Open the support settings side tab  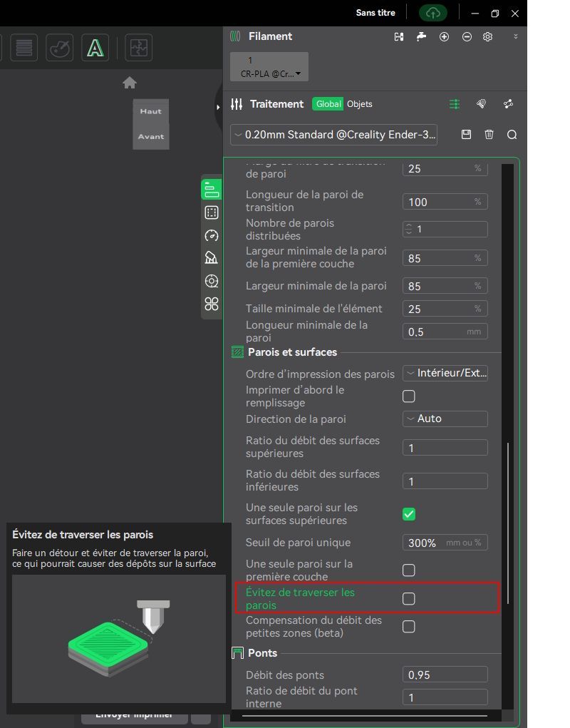tap(212, 257)
